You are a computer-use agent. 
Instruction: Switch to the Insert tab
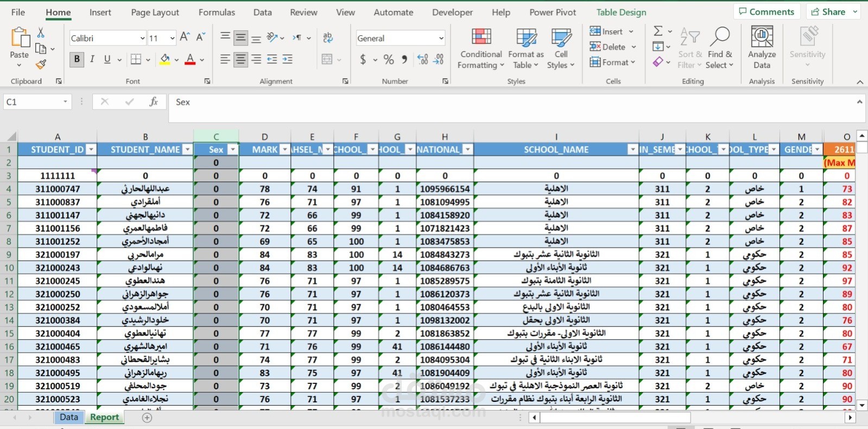click(x=100, y=12)
